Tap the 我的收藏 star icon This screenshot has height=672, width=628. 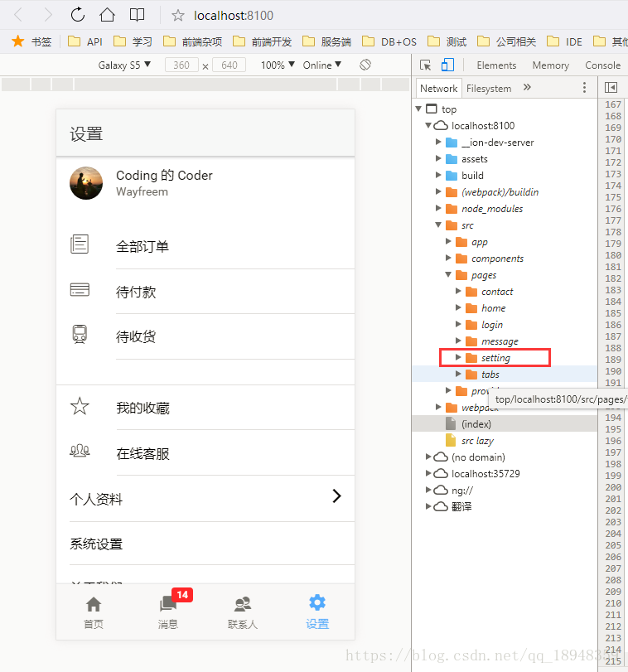[x=80, y=406]
